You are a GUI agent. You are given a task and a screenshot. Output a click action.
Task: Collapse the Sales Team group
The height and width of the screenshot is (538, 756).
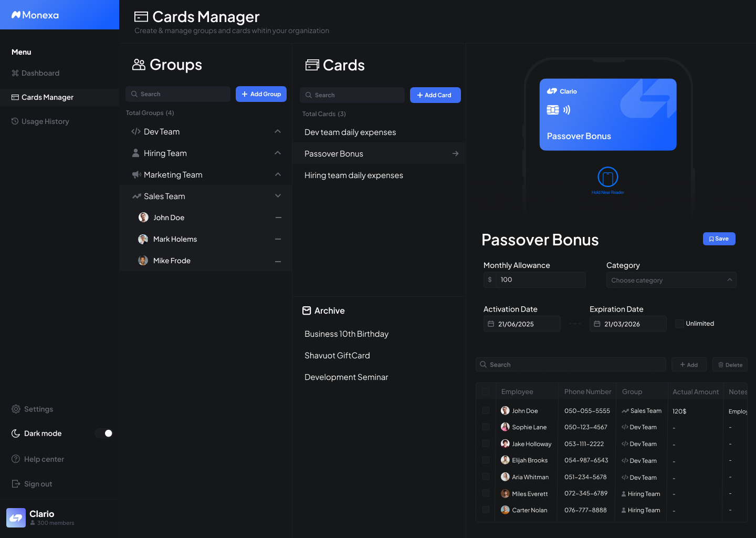click(278, 195)
